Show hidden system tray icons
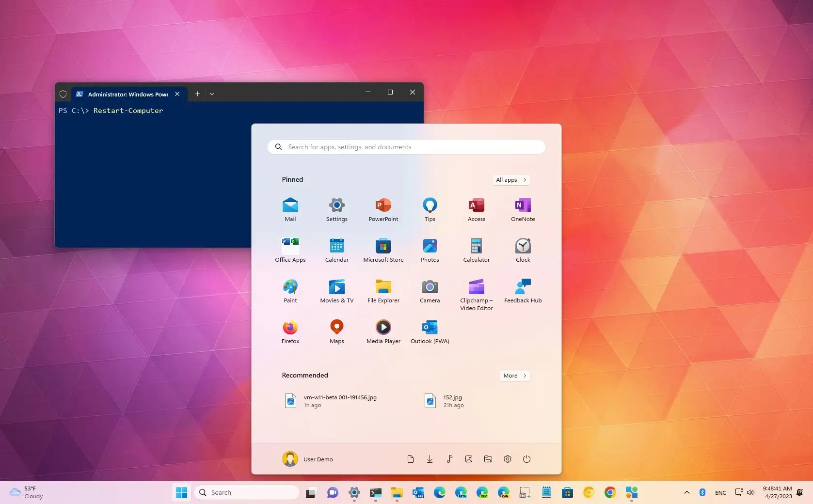The width and height of the screenshot is (813, 504). (x=686, y=492)
